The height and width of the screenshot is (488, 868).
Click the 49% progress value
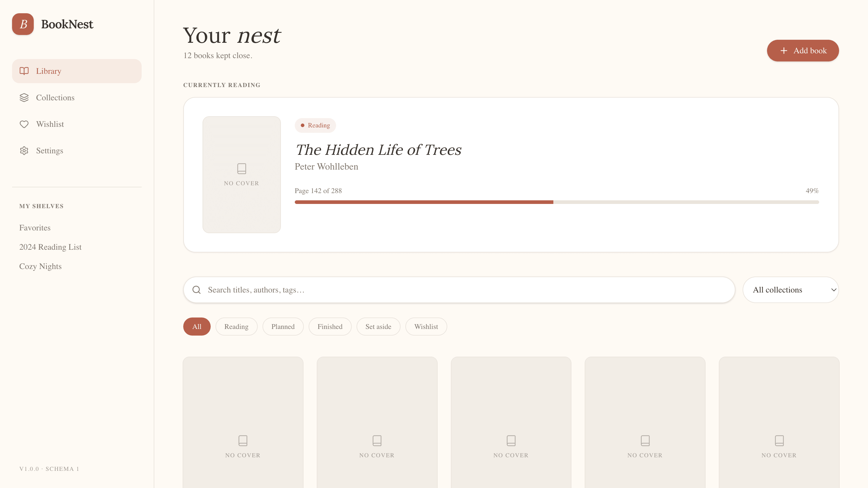(x=812, y=191)
